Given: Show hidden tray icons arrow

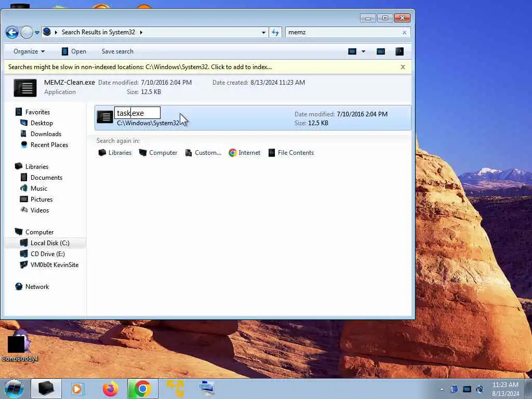Looking at the screenshot, I should tap(442, 390).
